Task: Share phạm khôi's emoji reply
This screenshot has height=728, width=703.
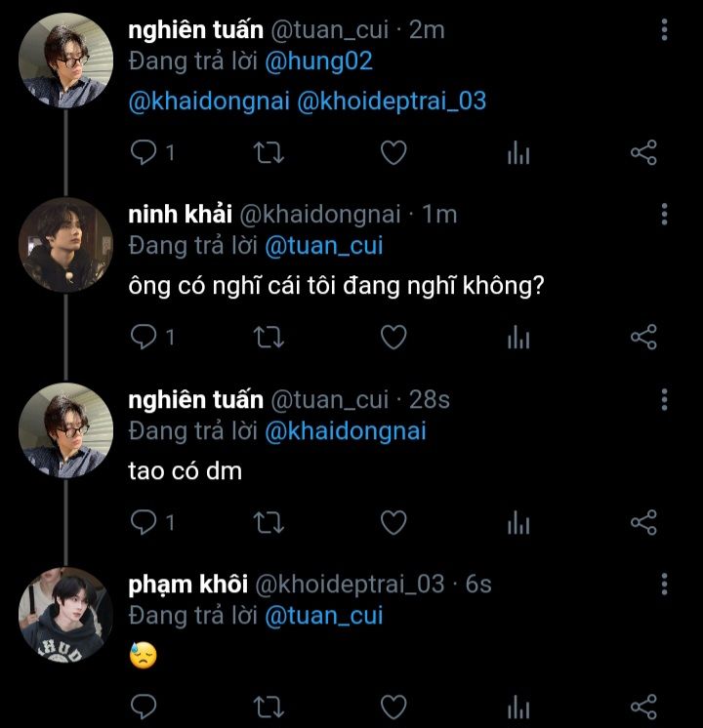Action: (643, 707)
